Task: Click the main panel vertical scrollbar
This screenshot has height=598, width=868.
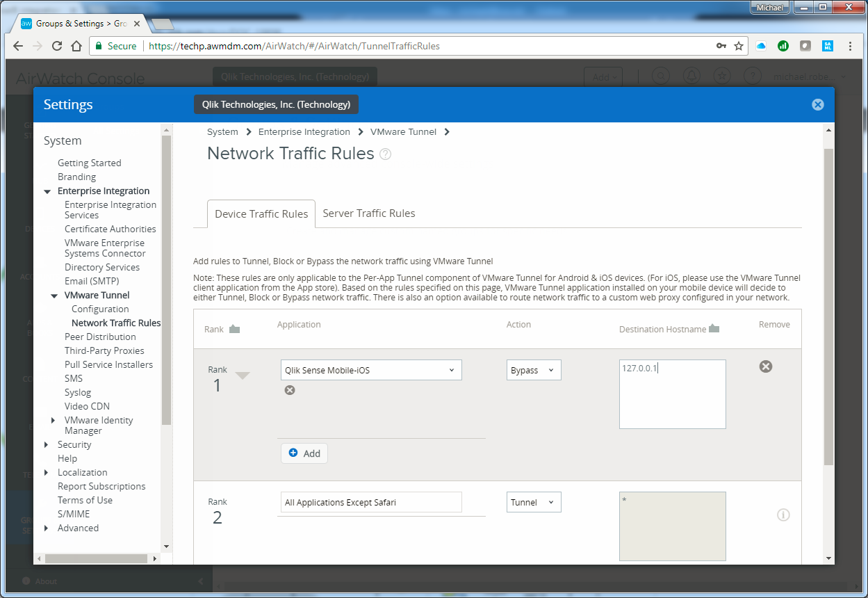Action: click(828, 306)
